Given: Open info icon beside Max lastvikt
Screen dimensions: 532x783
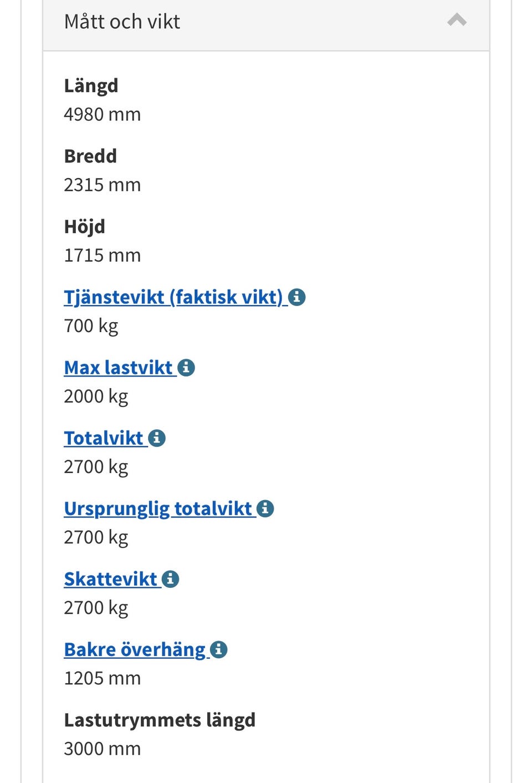Looking at the screenshot, I should 186,368.
